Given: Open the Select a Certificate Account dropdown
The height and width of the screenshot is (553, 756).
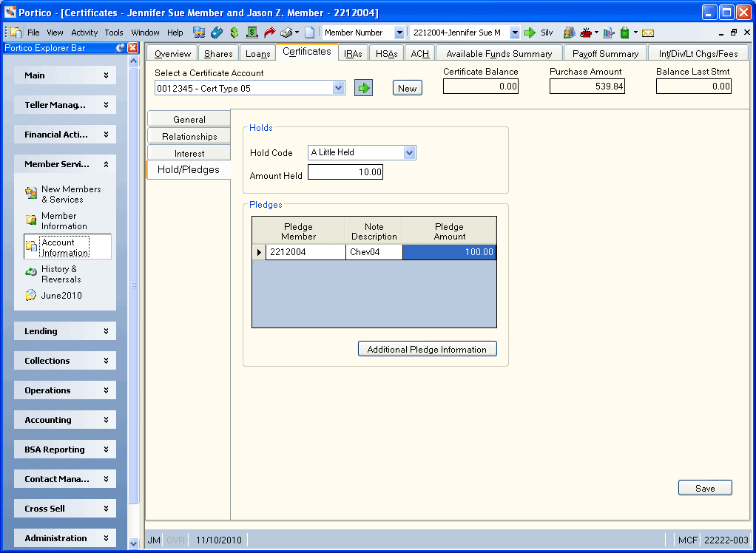Looking at the screenshot, I should pyautogui.click(x=339, y=88).
